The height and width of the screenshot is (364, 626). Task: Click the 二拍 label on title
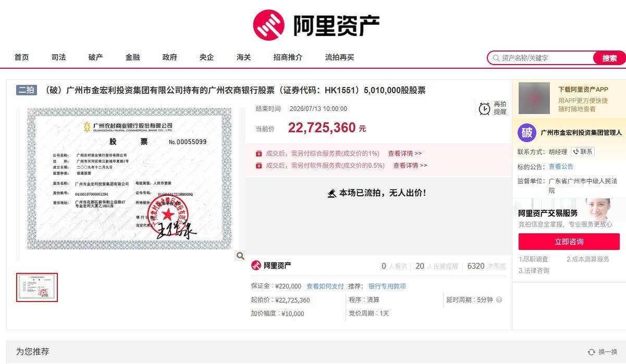coord(26,90)
